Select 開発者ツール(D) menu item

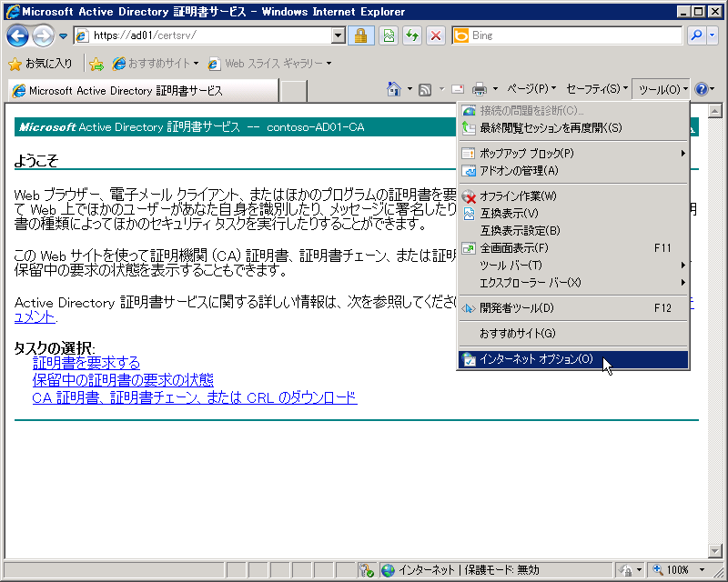pos(573,308)
